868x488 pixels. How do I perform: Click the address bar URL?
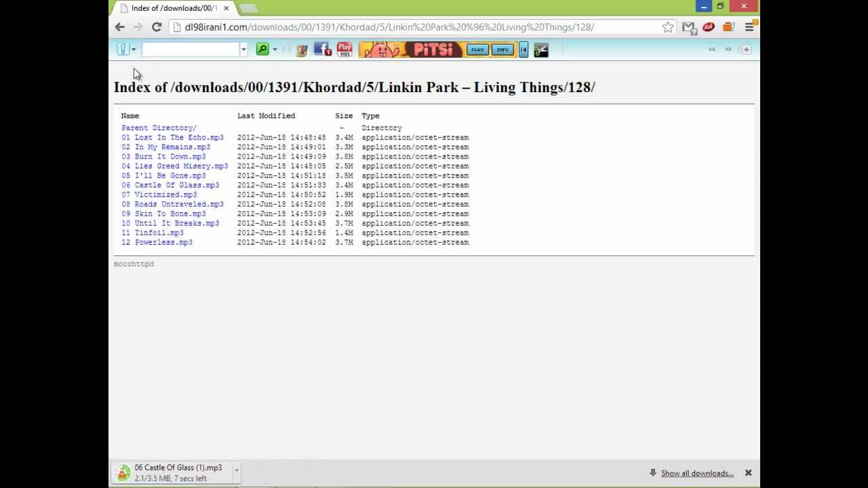[x=389, y=27]
